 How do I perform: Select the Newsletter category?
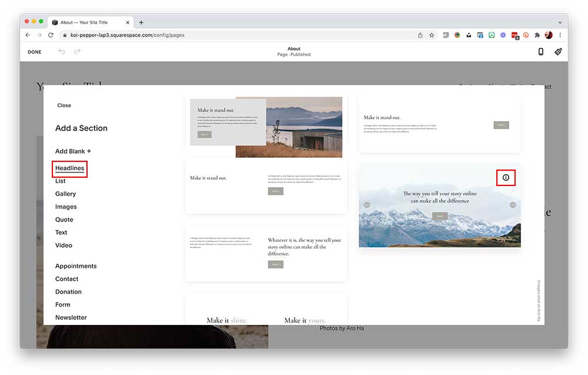pos(71,317)
